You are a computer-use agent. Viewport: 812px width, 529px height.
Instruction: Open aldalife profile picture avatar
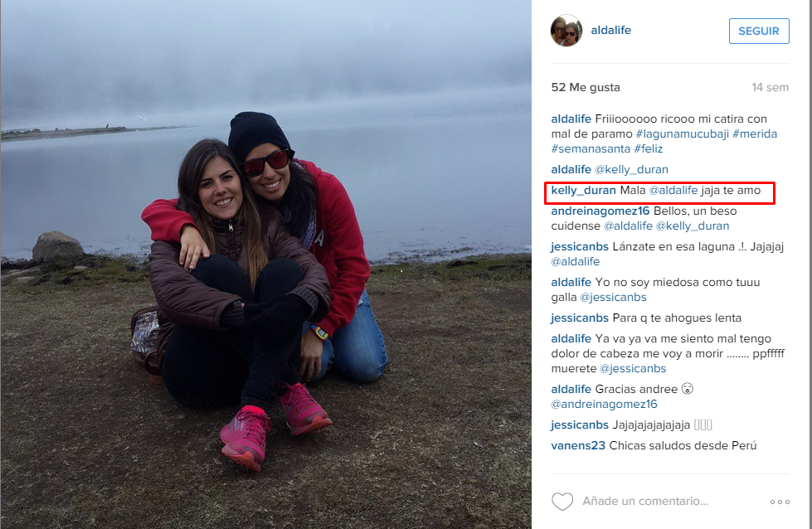[566, 31]
